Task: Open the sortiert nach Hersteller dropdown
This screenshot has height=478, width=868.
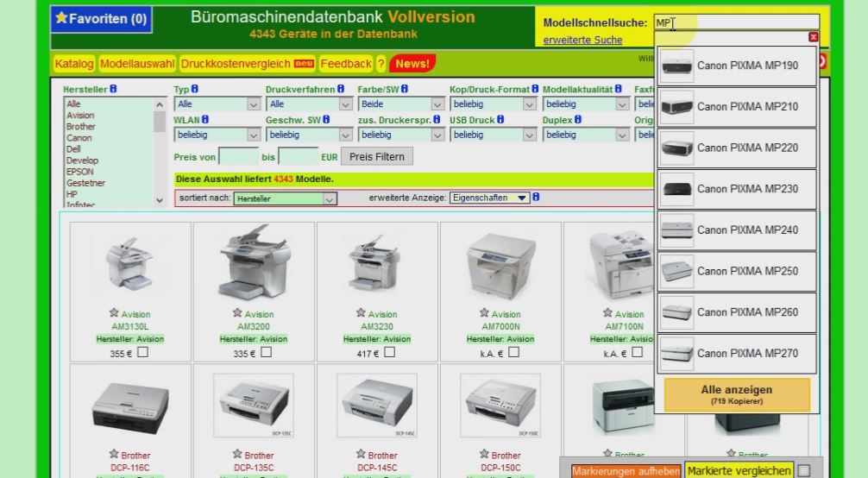Action: pyautogui.click(x=285, y=198)
